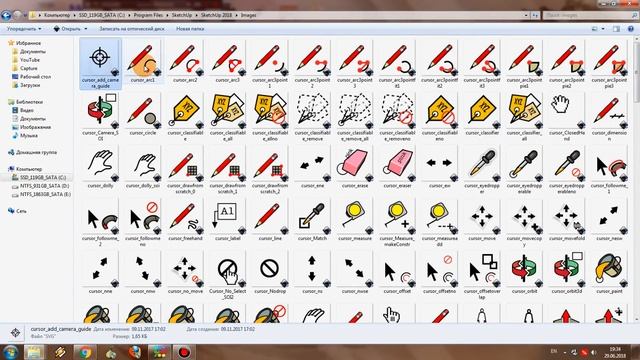Viewport: 640px width, 360px height.
Task: Click Program Files in address breadcrumb
Action: coord(149,15)
